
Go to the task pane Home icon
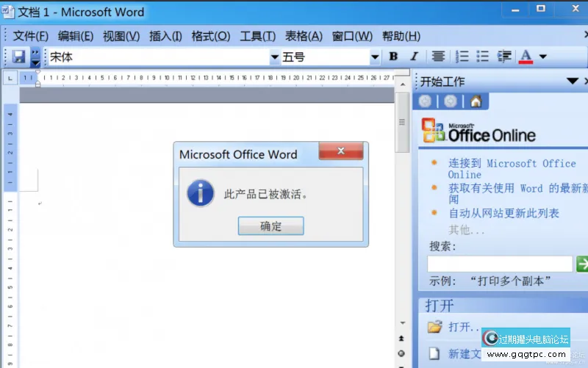coord(476,101)
